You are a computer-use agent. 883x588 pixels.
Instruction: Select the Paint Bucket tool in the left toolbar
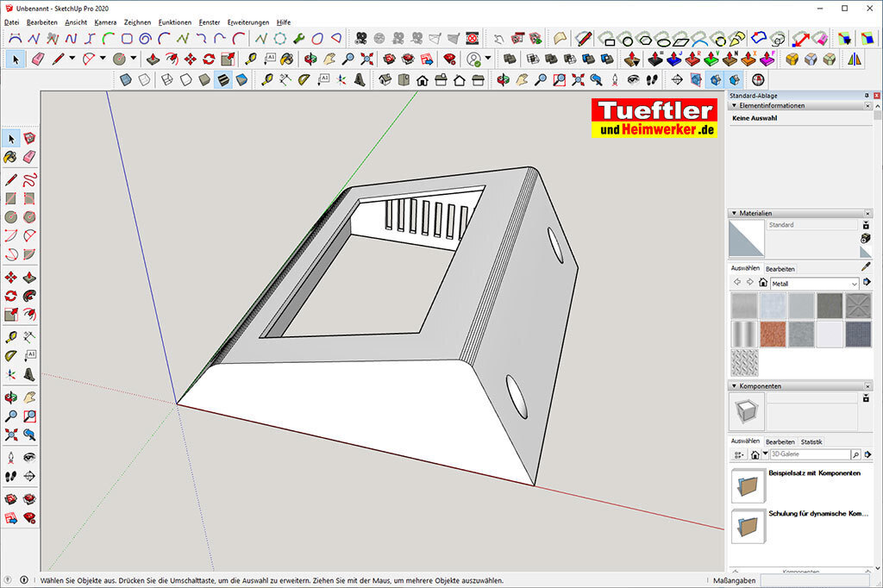(x=10, y=157)
